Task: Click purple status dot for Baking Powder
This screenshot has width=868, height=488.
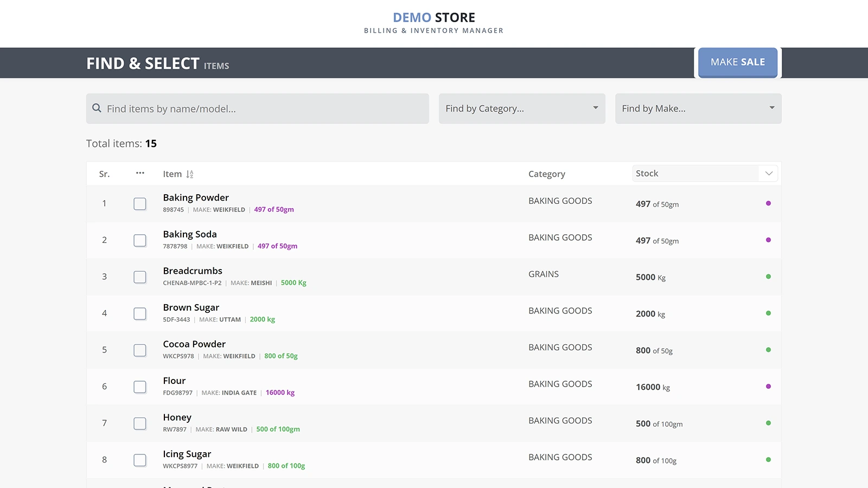Action: [x=768, y=203]
